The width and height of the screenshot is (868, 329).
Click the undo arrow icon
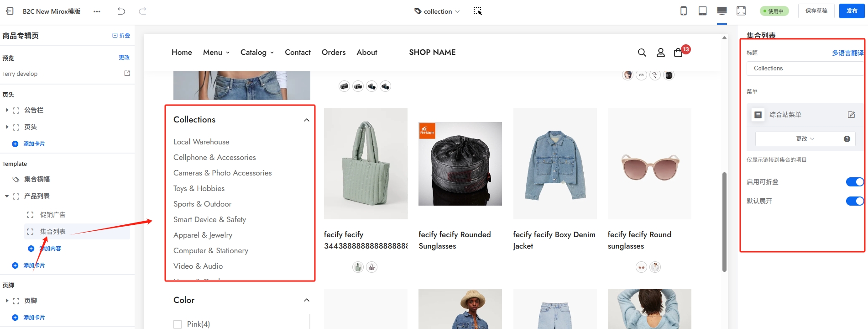click(x=121, y=11)
